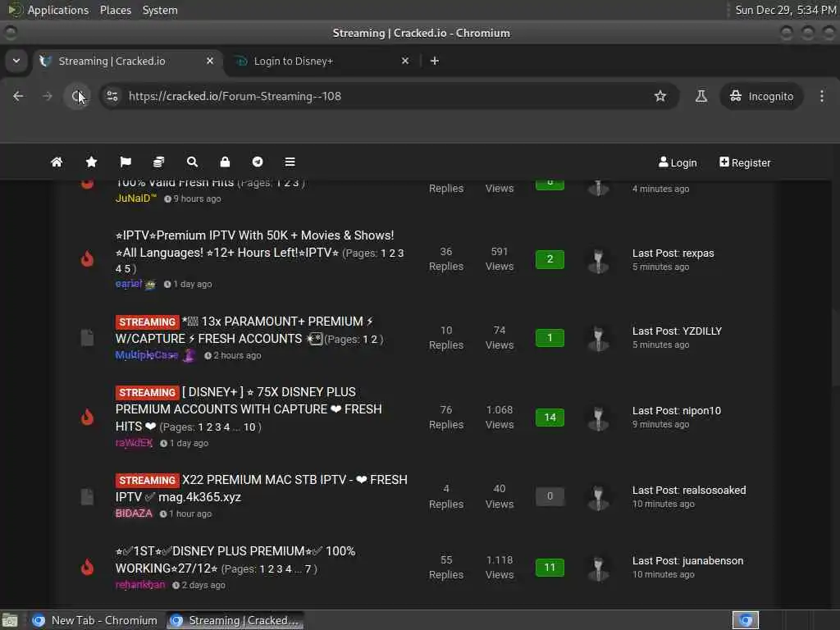The width and height of the screenshot is (840, 630).
Task: Open author profile JuNaiD
Action: (x=135, y=198)
